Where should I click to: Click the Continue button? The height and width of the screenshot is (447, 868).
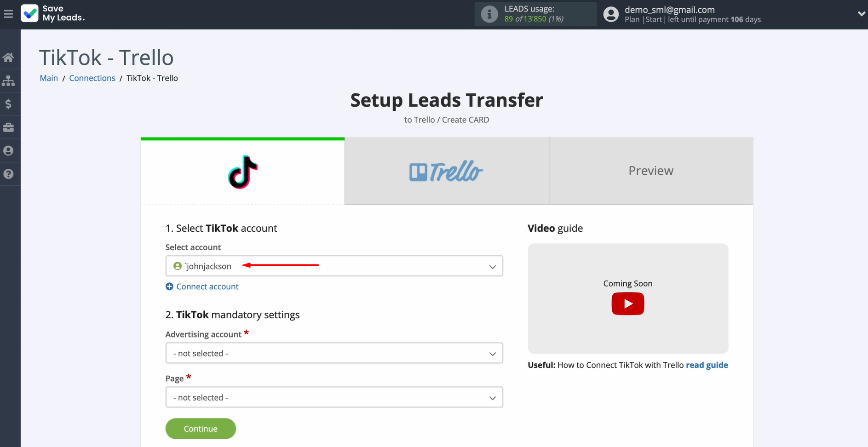pyautogui.click(x=201, y=429)
